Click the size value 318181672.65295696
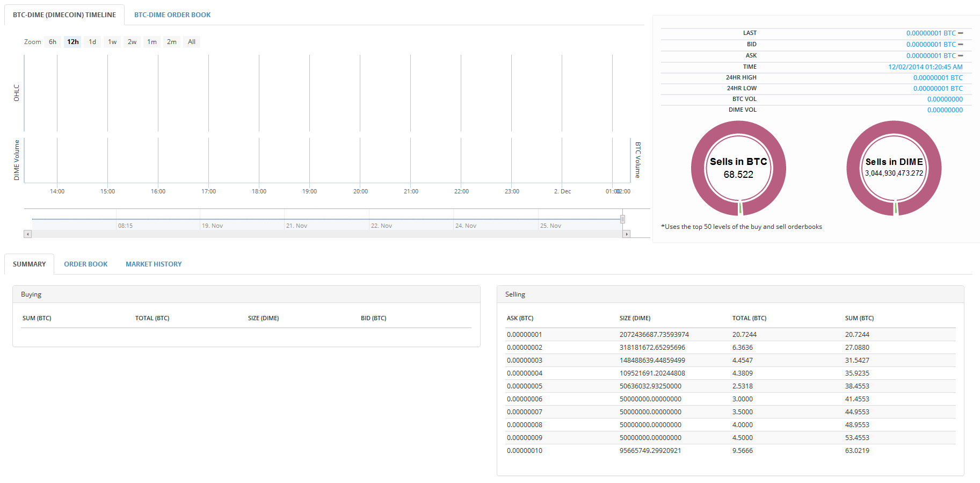 (652, 348)
